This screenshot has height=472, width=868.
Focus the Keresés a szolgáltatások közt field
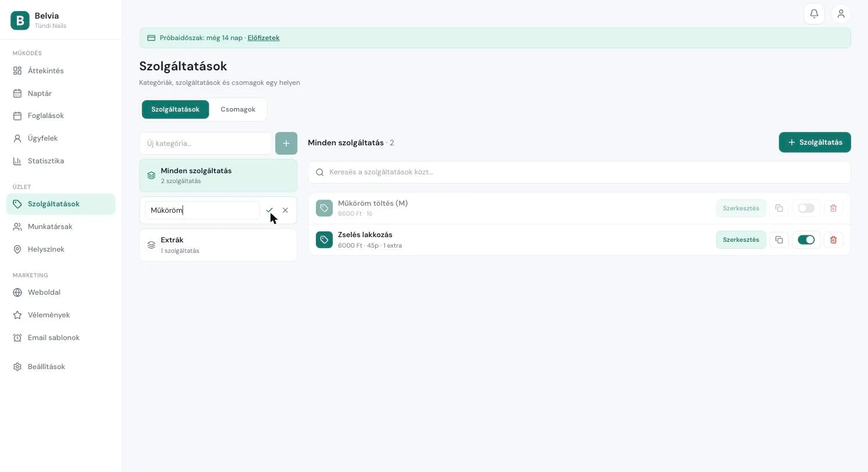[x=579, y=172]
